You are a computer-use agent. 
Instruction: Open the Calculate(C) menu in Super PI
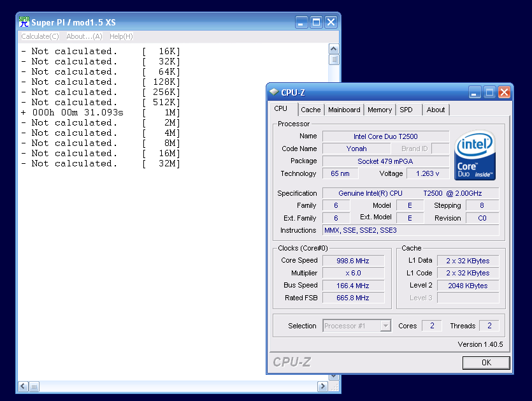tap(40, 36)
